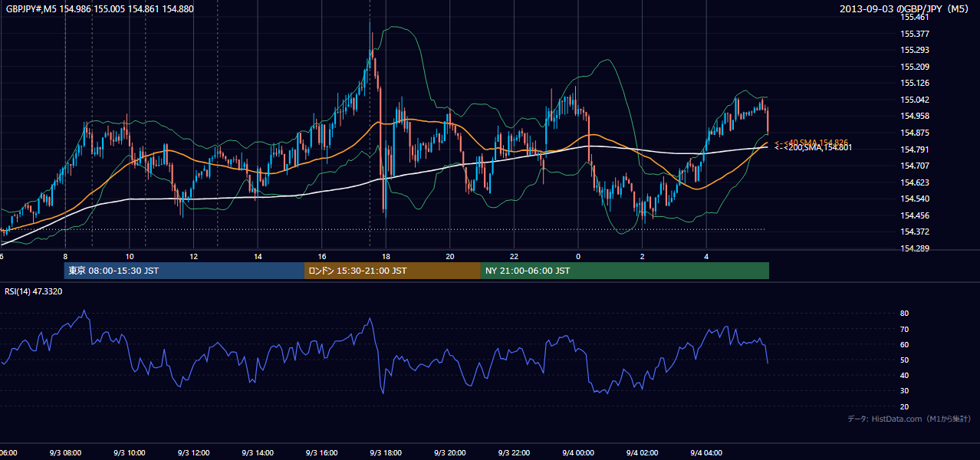
Task: Click price axis value 154.372
Action: (x=916, y=232)
